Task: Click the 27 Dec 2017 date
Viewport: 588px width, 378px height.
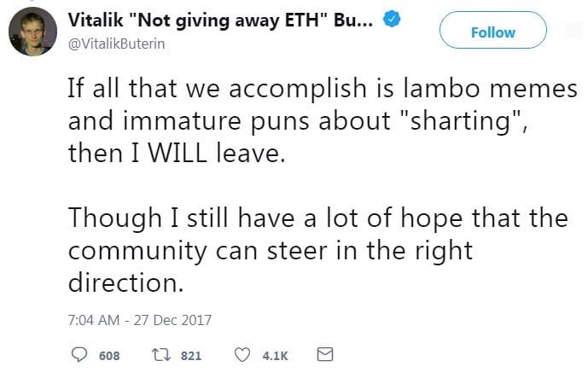Action: (172, 320)
